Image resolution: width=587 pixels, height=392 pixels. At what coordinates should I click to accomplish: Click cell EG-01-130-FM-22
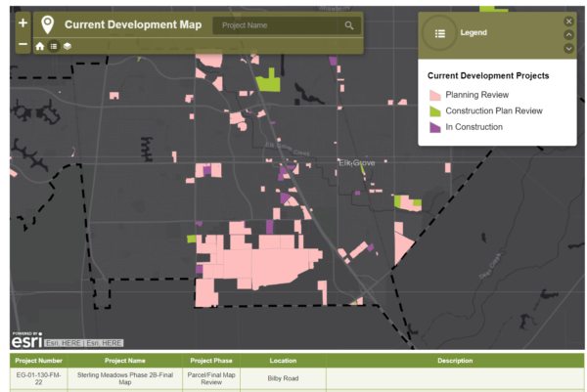pos(38,378)
